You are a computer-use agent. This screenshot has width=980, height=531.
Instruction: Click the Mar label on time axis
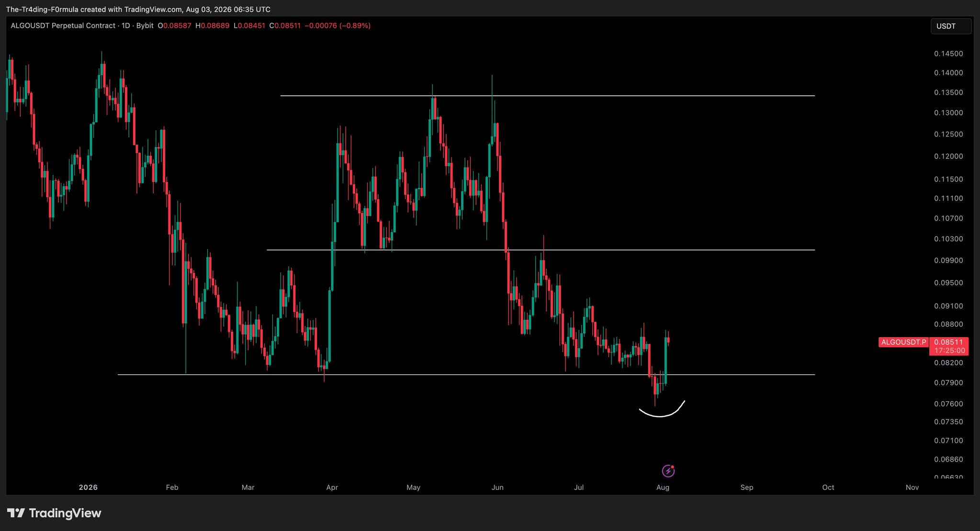pyautogui.click(x=248, y=487)
